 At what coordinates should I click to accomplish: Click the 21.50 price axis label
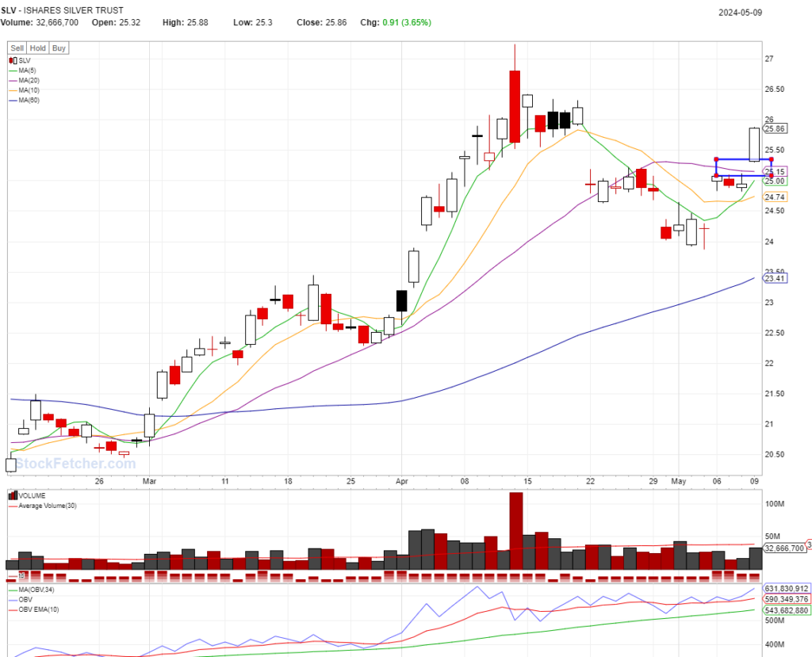[774, 393]
